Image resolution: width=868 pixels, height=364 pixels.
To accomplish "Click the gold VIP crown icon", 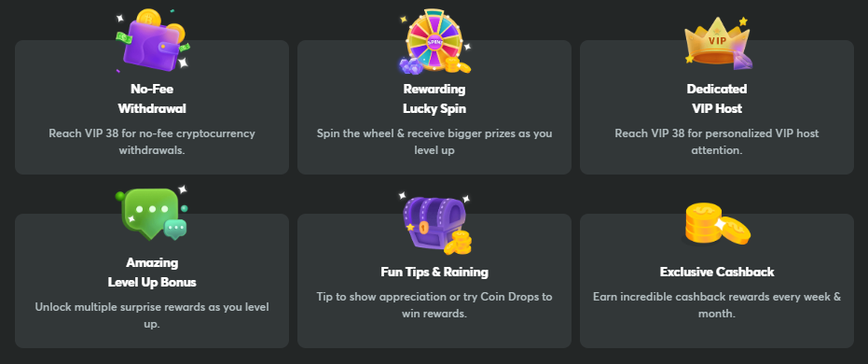I will click(717, 43).
